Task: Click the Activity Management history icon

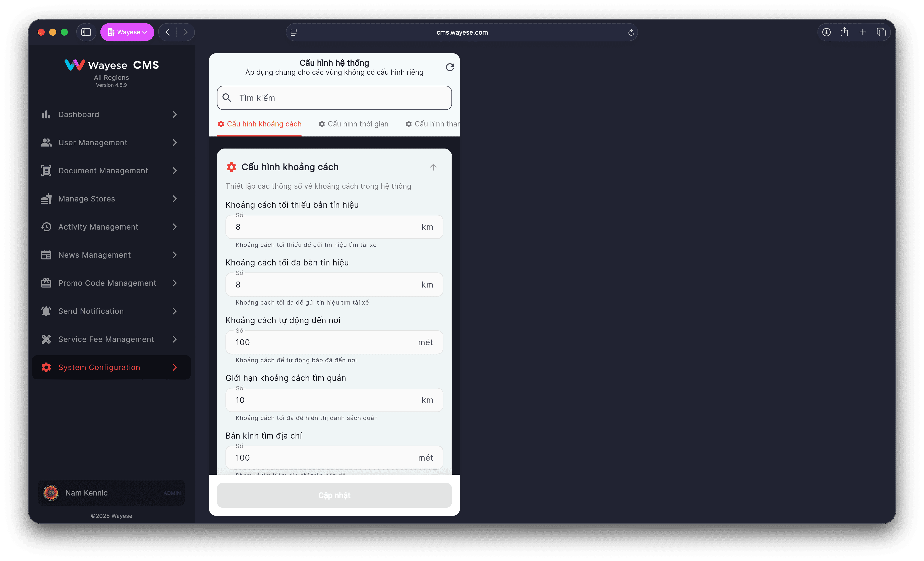Action: 46,227
